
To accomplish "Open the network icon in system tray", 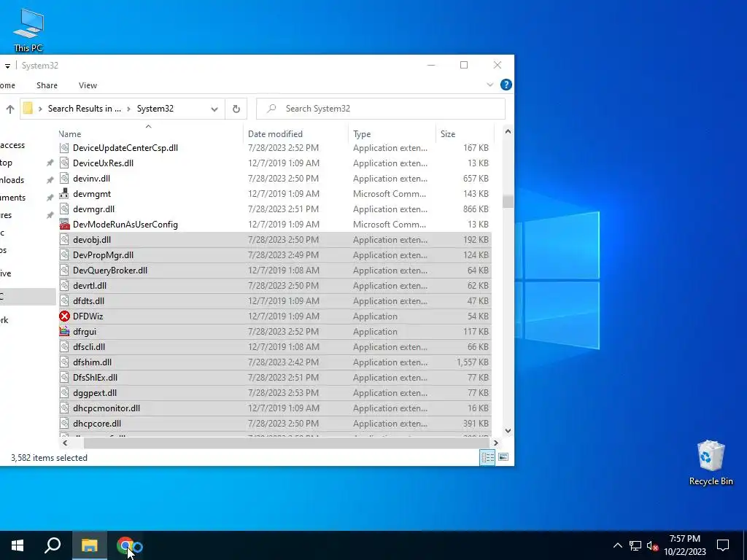I will (635, 545).
